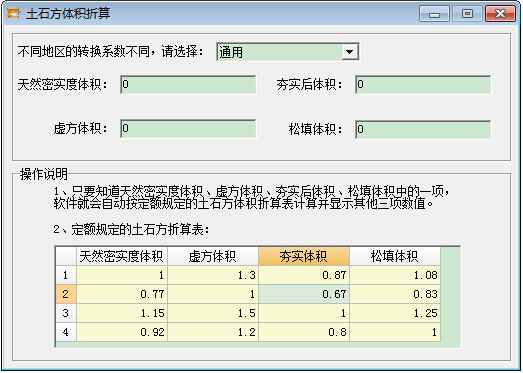The width and height of the screenshot is (523, 373).
Task: Click the cell with value 0.83
Action: tap(395, 294)
